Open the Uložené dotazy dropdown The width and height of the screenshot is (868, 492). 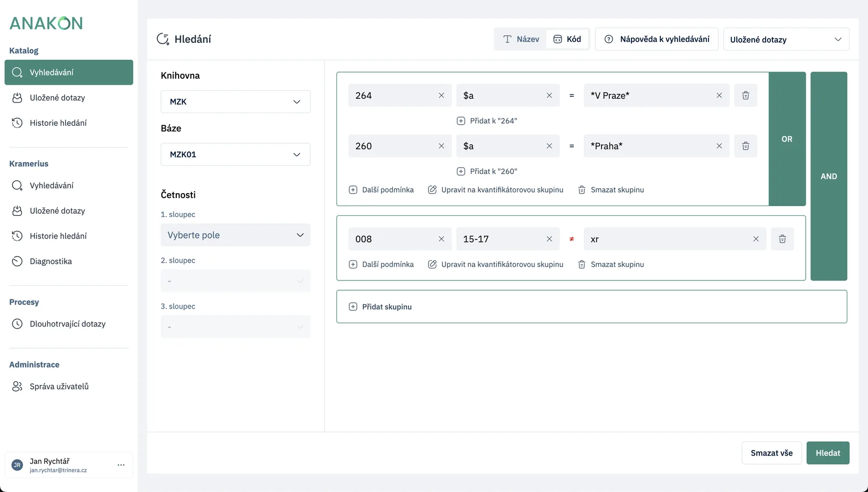tap(786, 39)
